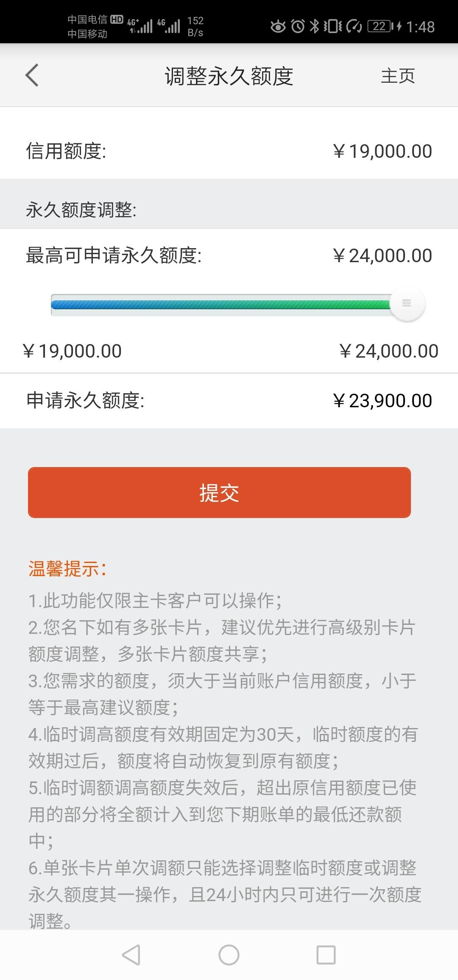Submit with the 提交 button
Screen dimensions: 458x980
(219, 493)
